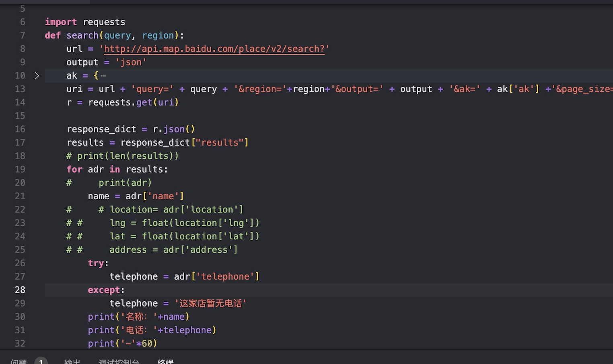Click the '名称: ' string on line 30
The height and width of the screenshot is (364, 613).
click(139, 317)
